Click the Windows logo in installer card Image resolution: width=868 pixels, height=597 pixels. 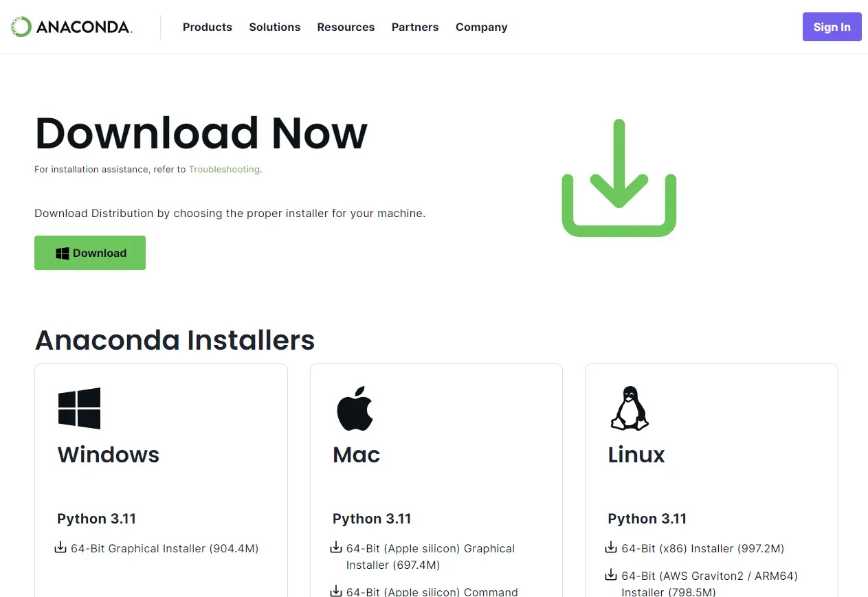(x=80, y=408)
